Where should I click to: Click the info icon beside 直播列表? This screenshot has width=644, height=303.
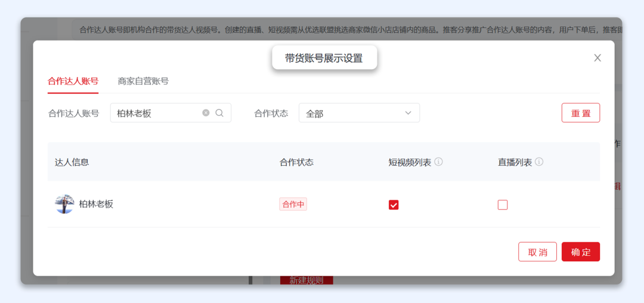[x=539, y=162]
